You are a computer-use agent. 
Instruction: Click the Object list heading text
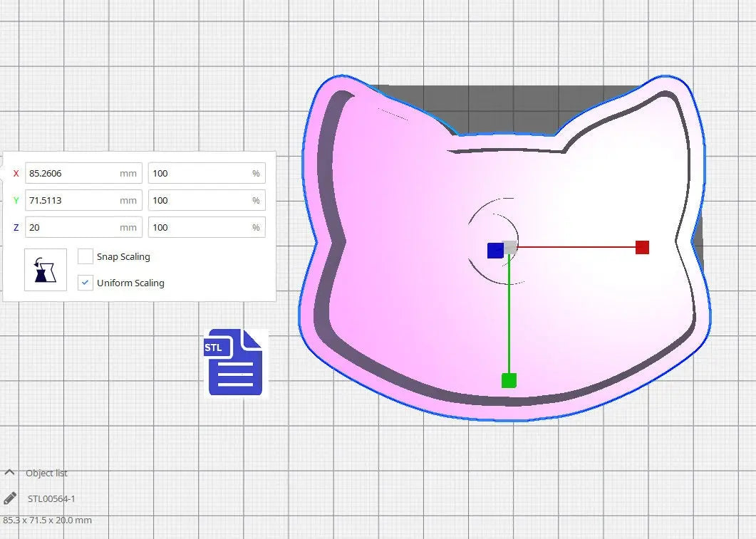click(46, 473)
